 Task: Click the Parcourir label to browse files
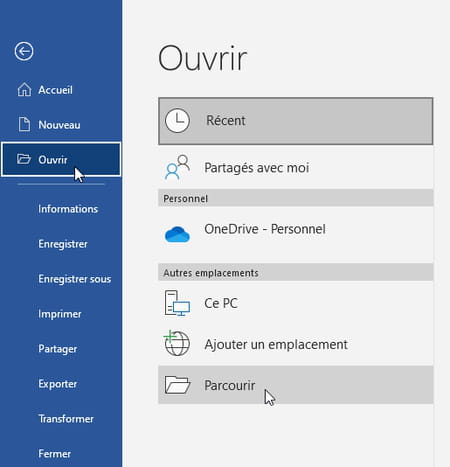[230, 385]
